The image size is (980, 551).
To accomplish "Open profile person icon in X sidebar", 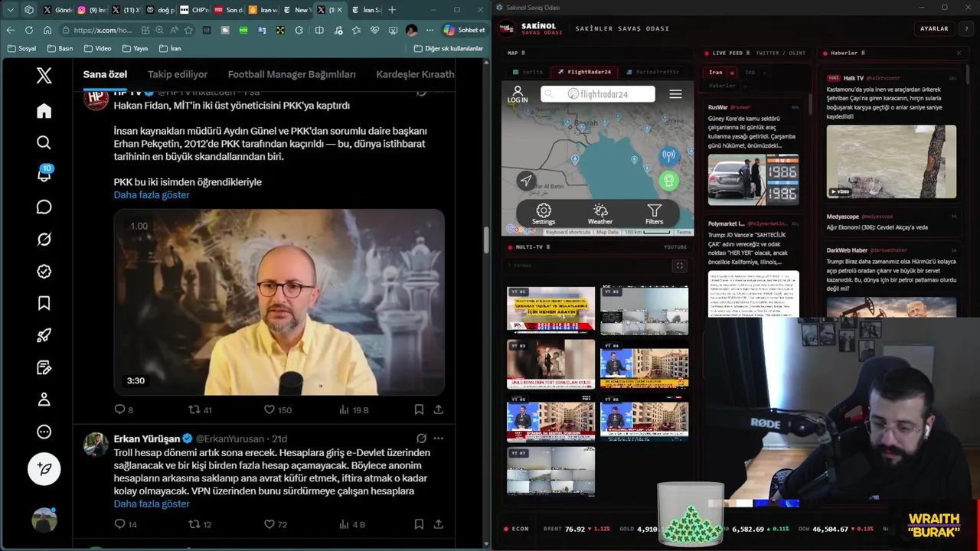I will 44,399.
